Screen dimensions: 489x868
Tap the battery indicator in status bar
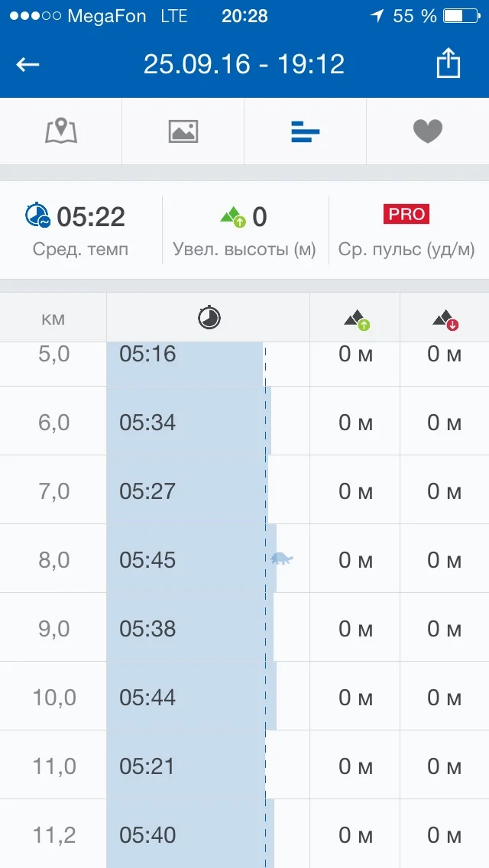coord(463,15)
